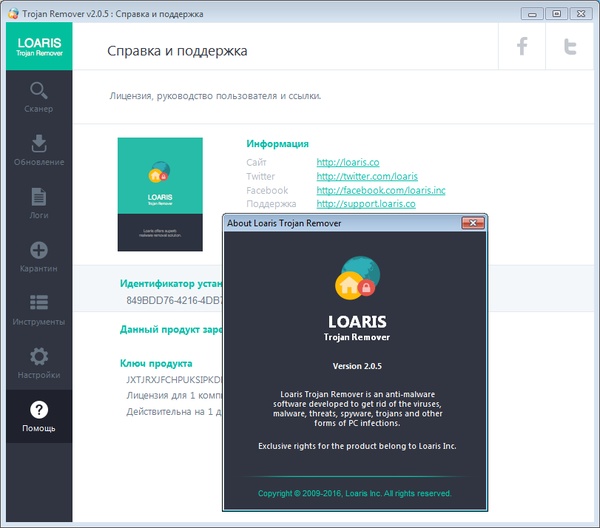Close the Trojan Remover main window
This screenshot has height=528, width=600.
(x=581, y=14)
